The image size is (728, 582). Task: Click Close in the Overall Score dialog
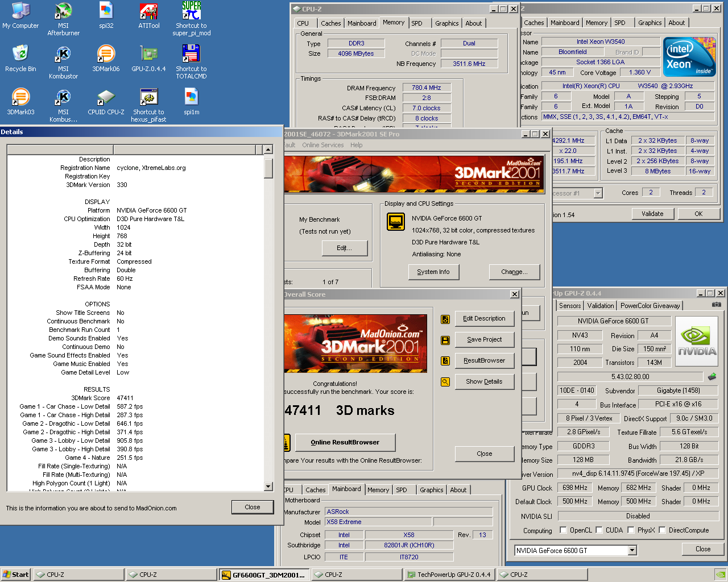pos(485,454)
